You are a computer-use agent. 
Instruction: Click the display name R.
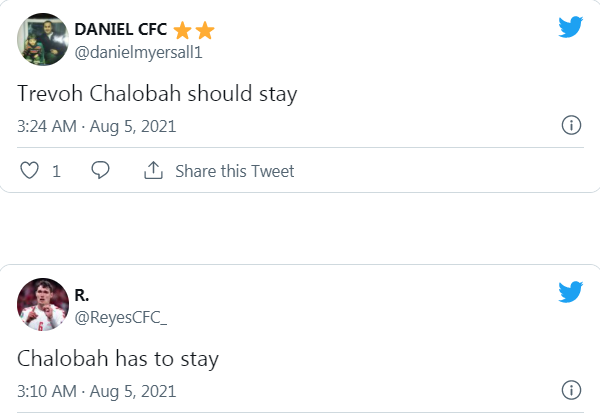(82, 294)
